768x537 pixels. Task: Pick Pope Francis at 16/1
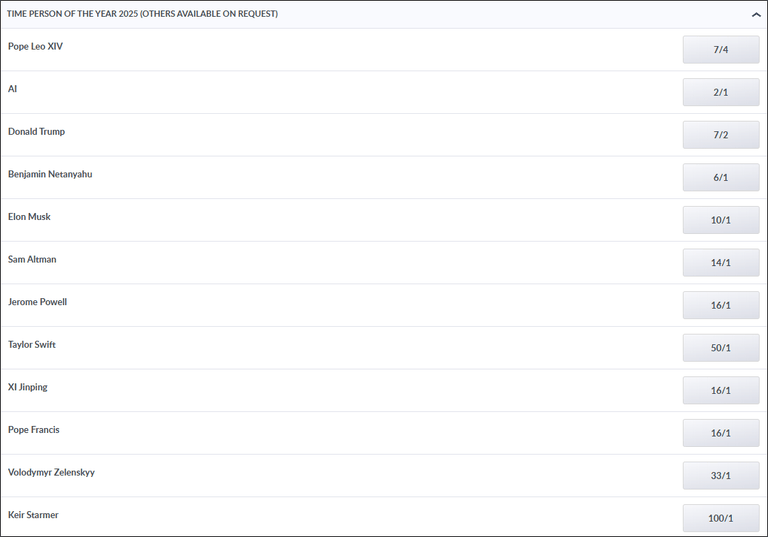(721, 433)
